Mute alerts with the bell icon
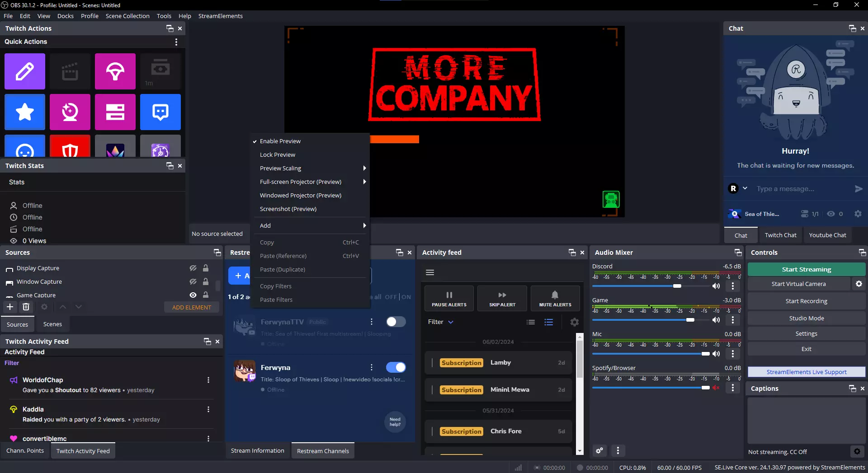Viewport: 868px width, 473px height. click(555, 298)
